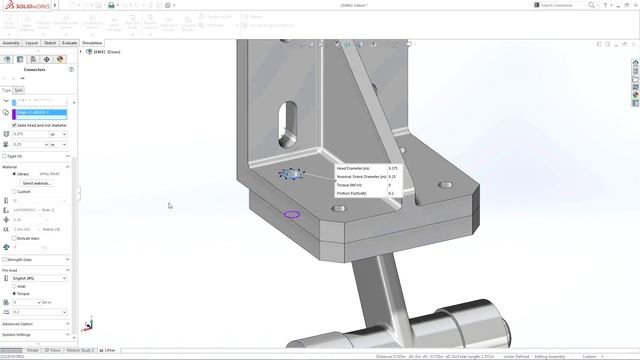Select the Axial pre-load radio button
The width and height of the screenshot is (640, 360).
[14, 287]
